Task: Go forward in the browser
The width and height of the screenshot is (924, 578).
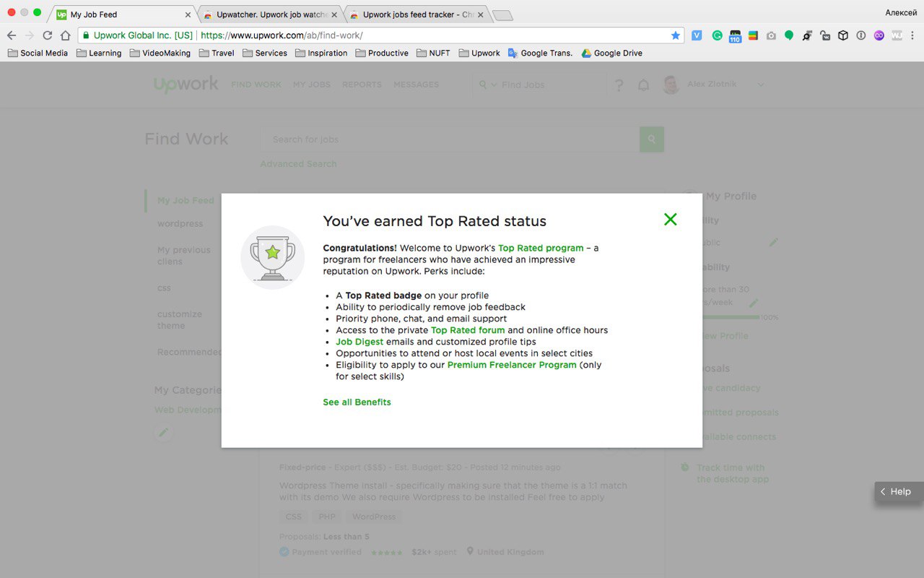Action: coord(30,35)
